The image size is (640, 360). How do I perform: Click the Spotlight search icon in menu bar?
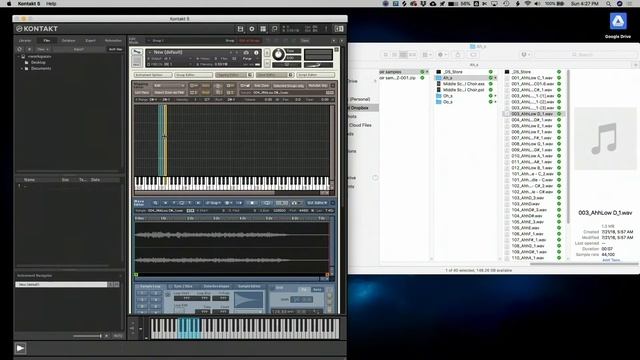coord(608,4)
